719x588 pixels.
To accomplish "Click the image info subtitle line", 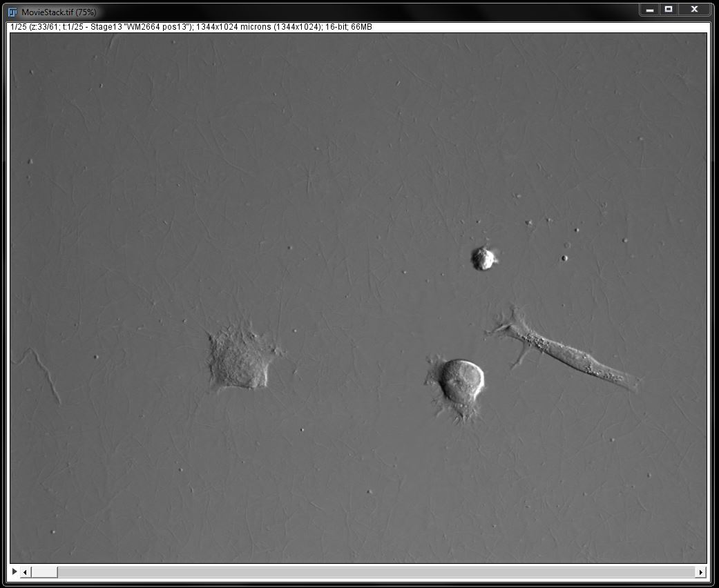I will (x=191, y=27).
